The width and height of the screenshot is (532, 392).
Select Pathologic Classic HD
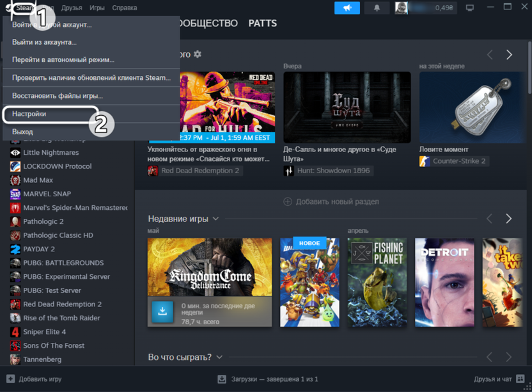pos(58,235)
